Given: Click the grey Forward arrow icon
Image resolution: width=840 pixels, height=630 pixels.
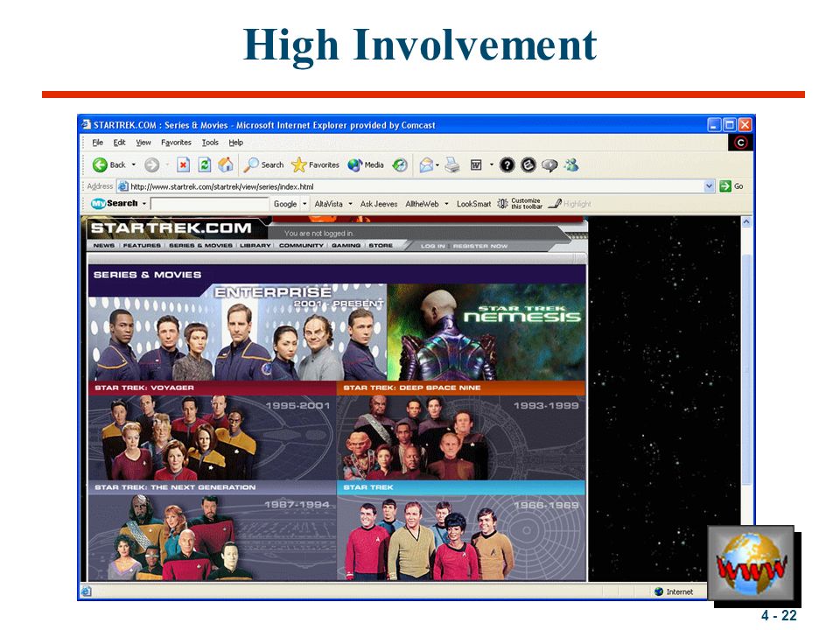Looking at the screenshot, I should (x=152, y=165).
